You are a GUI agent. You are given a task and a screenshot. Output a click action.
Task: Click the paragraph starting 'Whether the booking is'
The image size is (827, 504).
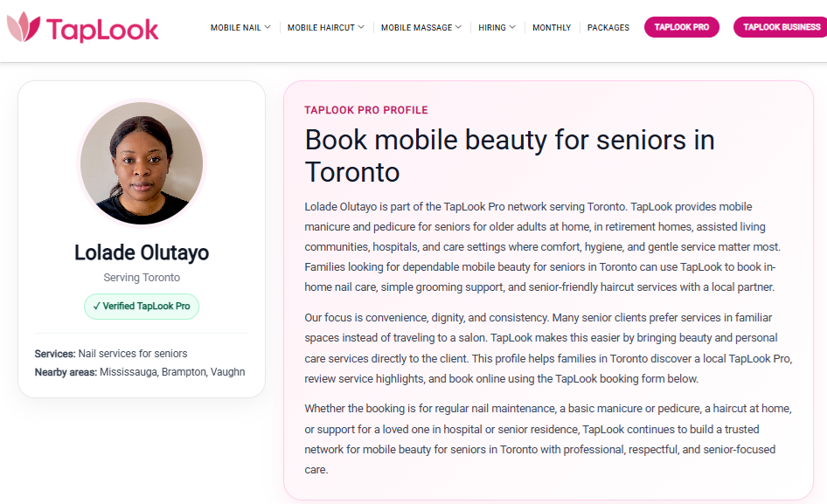click(x=548, y=438)
